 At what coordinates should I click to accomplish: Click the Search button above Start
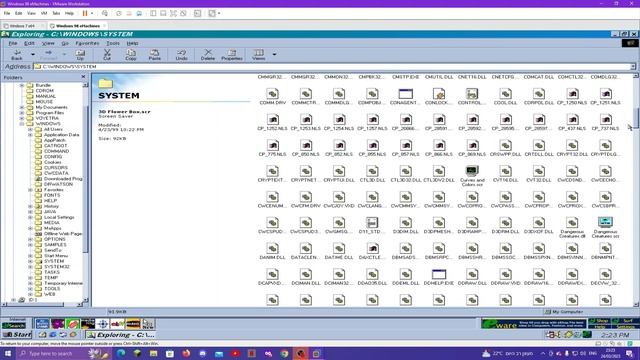click(13, 325)
